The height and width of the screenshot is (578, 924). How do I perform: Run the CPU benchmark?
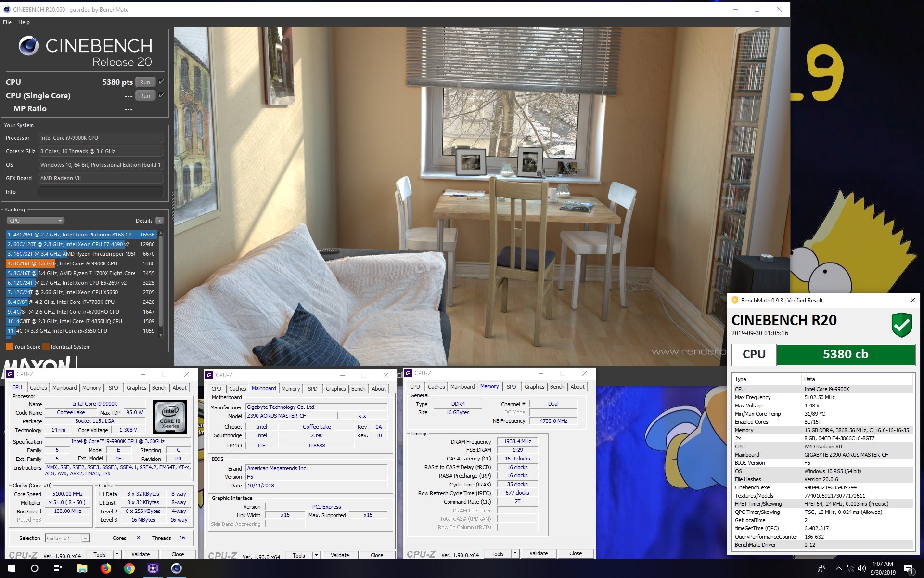click(145, 82)
